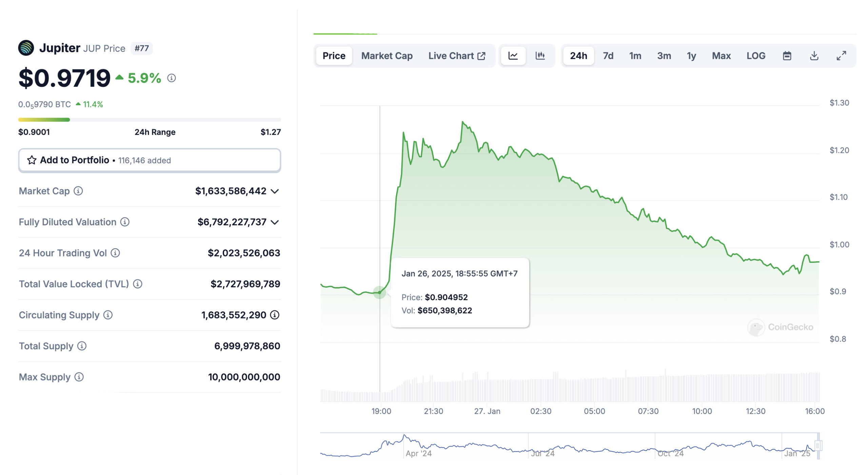Click the $1.27 range high value
868x475 pixels.
[271, 132]
